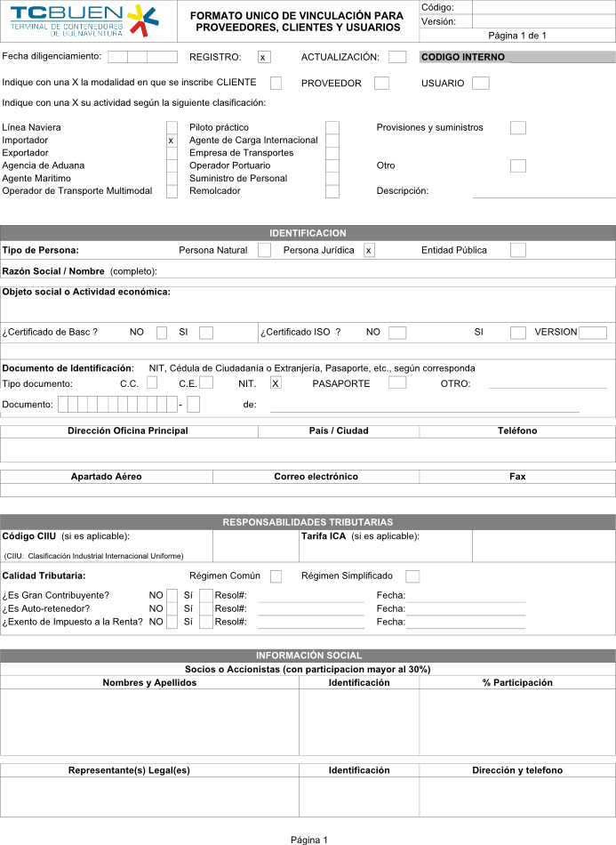
Task: Click the Código CIIU input box
Action: point(255,546)
